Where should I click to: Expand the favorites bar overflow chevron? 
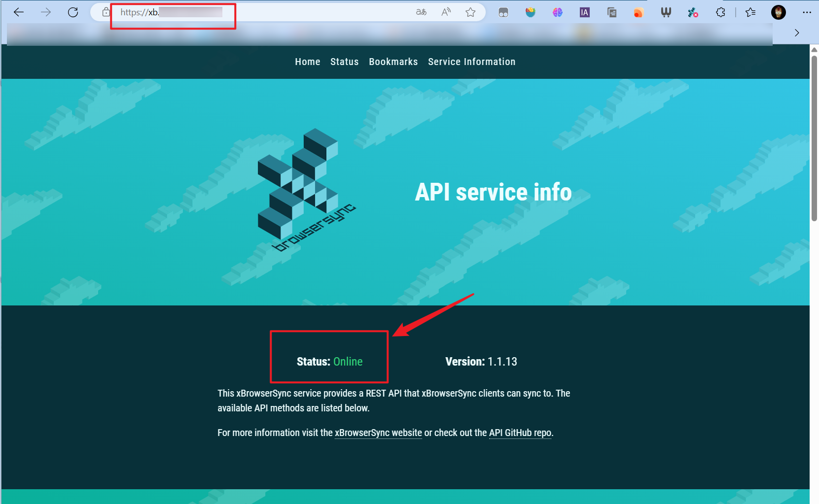tap(797, 33)
